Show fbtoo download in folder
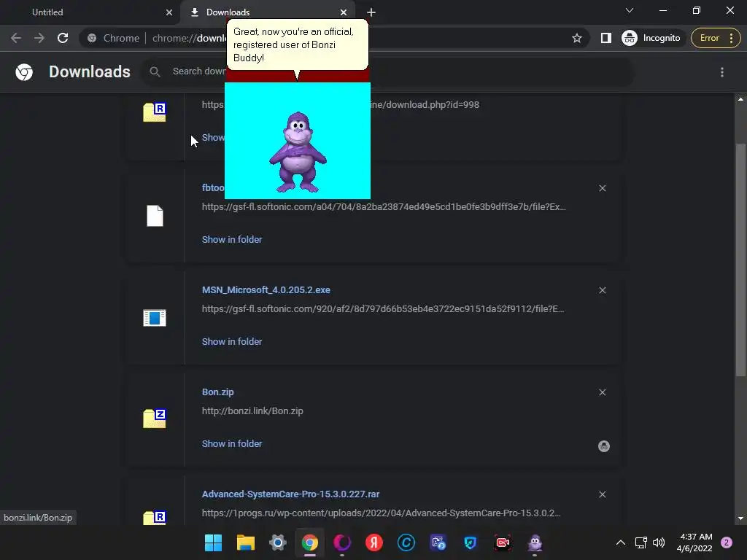 tap(231, 239)
